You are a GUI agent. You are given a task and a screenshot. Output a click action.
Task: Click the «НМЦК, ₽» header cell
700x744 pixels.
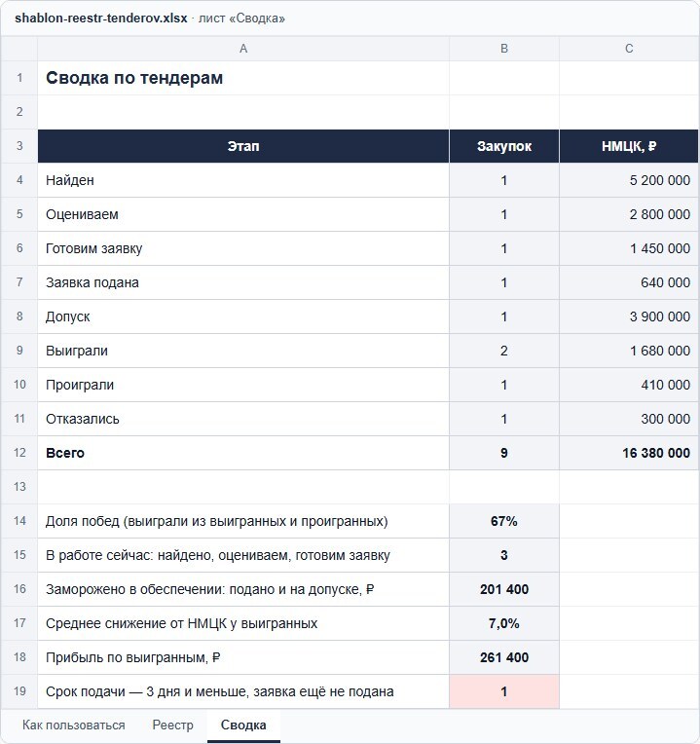pyautogui.click(x=629, y=146)
